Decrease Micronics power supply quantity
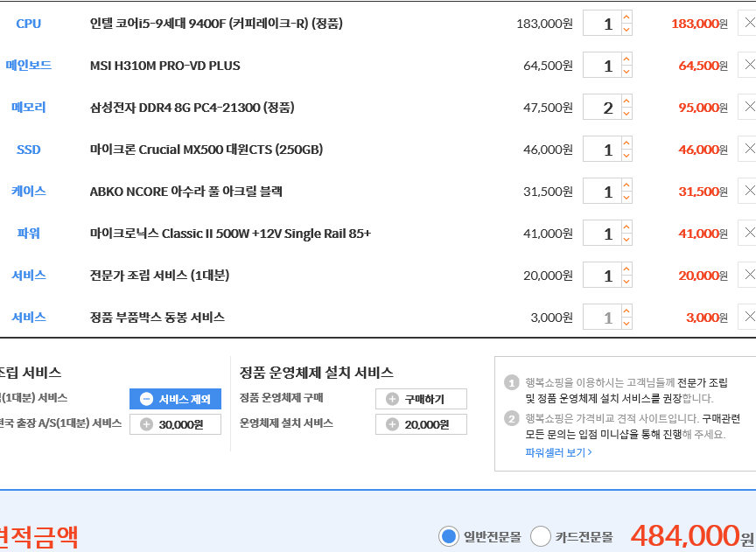Screen dimensions: 756x552 click(626, 239)
